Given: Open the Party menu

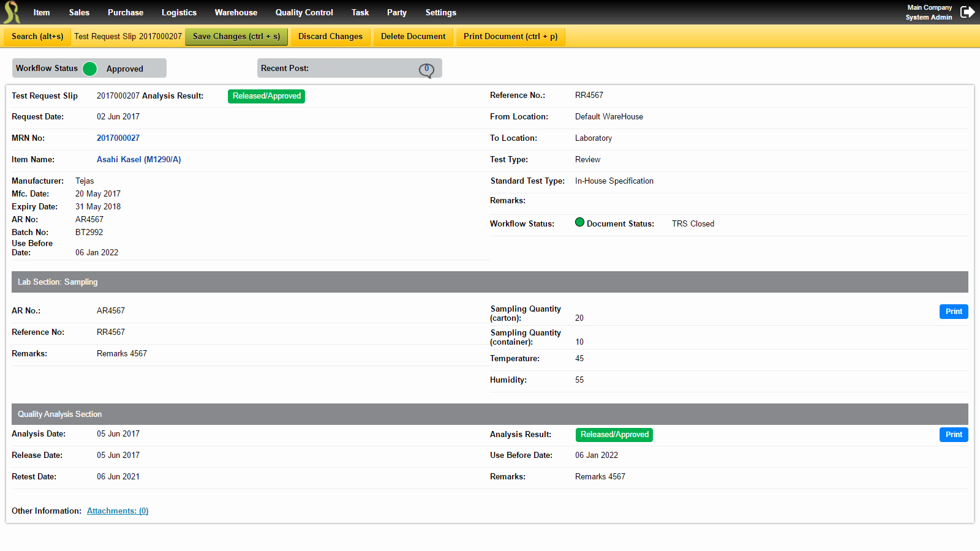Looking at the screenshot, I should tap(396, 12).
